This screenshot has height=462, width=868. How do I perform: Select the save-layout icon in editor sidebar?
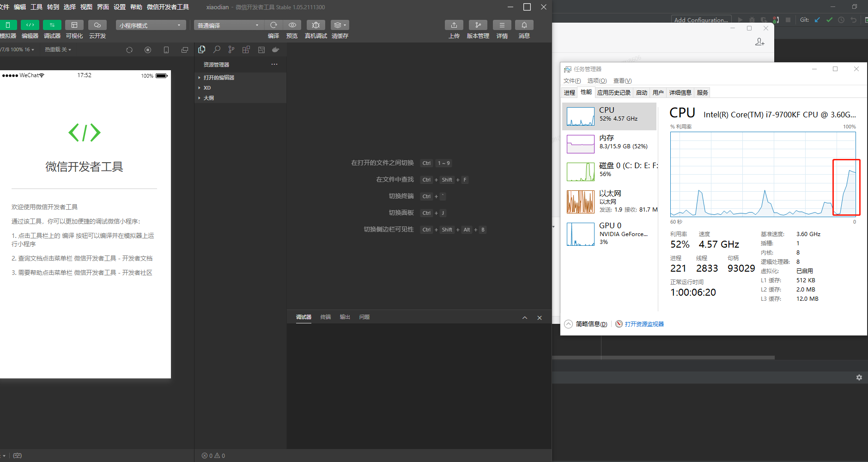coord(261,49)
